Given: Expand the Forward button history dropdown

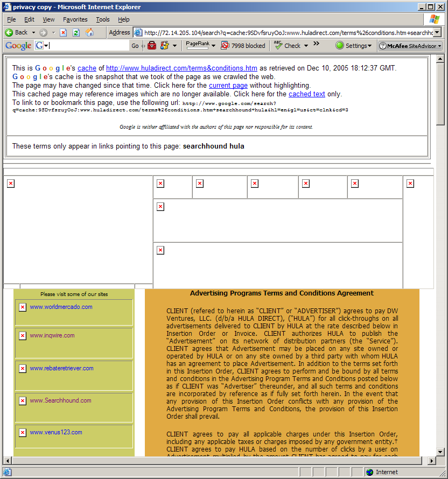Looking at the screenshot, I should [53, 32].
